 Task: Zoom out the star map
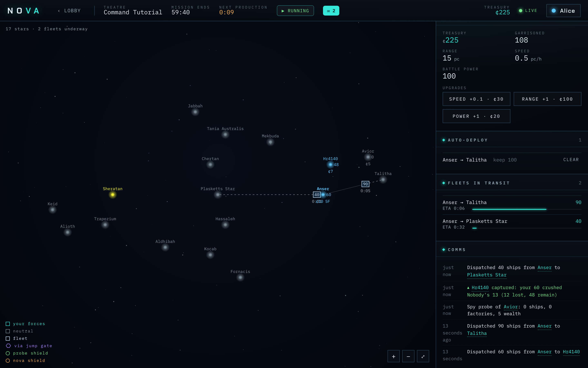pos(408,356)
